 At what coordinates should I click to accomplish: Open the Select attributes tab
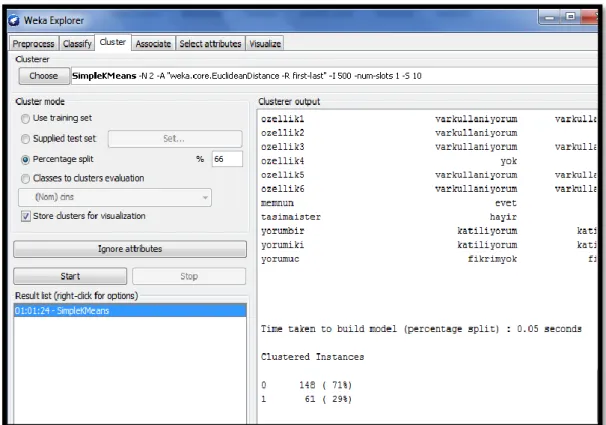tap(210, 44)
